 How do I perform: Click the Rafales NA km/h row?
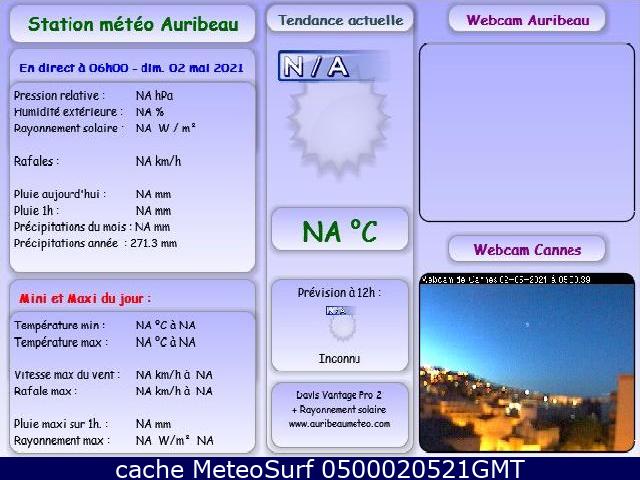(x=98, y=161)
